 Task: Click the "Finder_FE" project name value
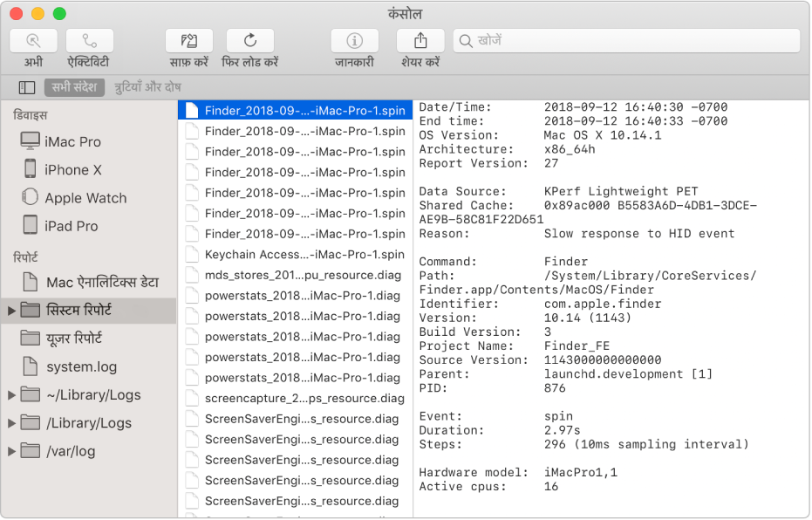click(577, 346)
